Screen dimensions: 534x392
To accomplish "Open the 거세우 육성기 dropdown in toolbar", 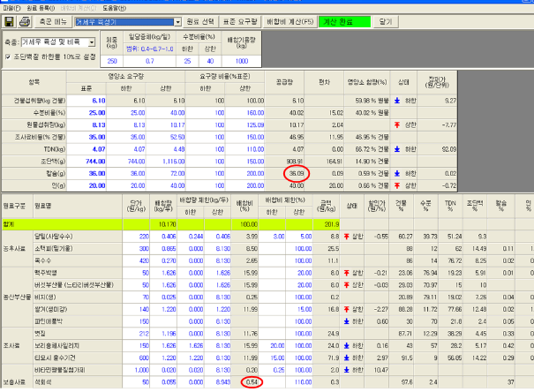I will coord(177,22).
